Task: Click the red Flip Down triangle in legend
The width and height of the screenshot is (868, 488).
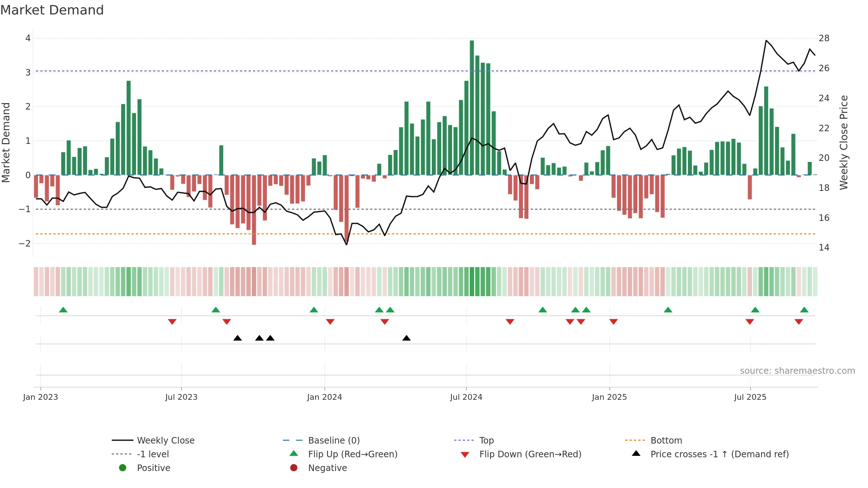Action: tap(465, 455)
